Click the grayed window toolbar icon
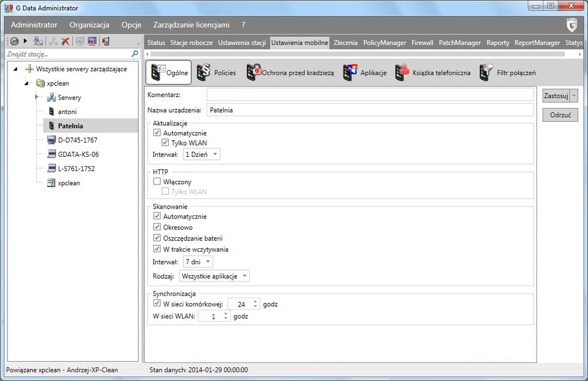This screenshot has height=381, width=588. click(79, 41)
